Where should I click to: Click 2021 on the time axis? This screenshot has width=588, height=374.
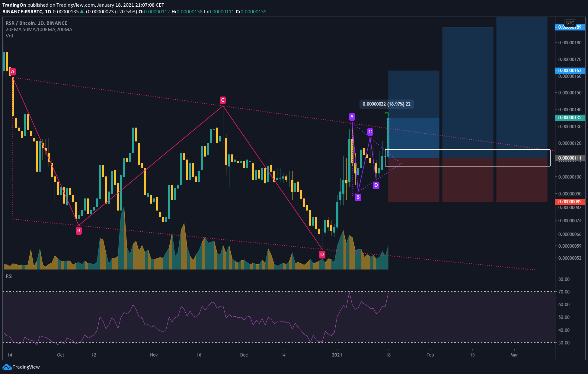pyautogui.click(x=337, y=355)
